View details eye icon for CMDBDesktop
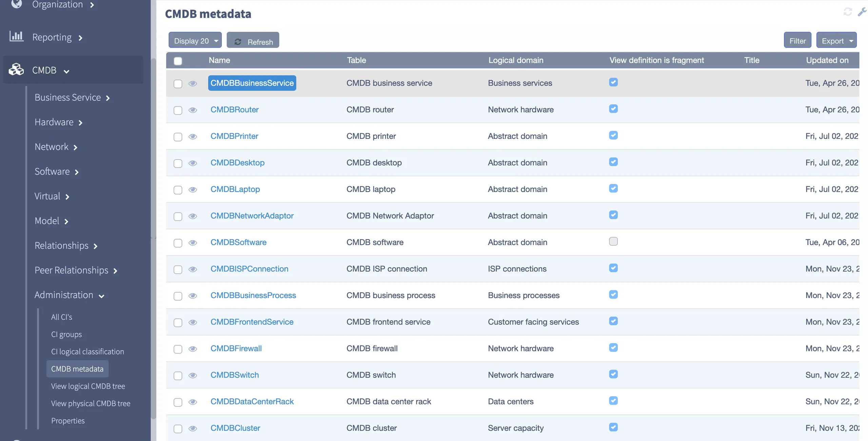 click(x=193, y=163)
